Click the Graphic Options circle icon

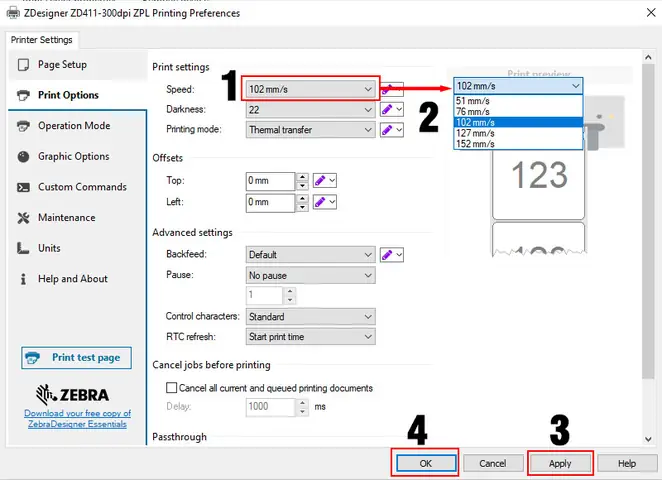[x=23, y=157]
